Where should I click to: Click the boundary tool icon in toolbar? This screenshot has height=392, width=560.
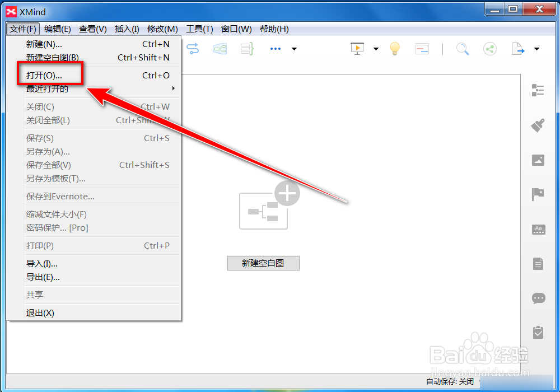[220, 49]
